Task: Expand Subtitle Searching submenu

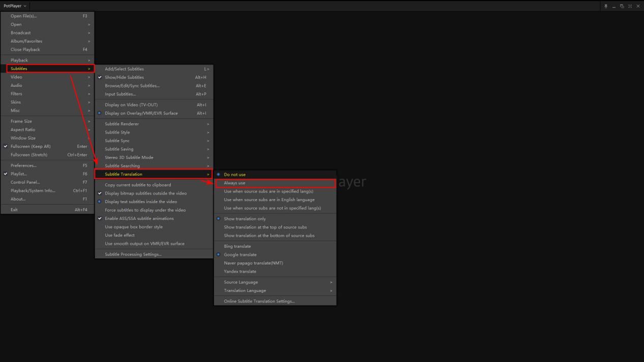Action: pos(154,166)
